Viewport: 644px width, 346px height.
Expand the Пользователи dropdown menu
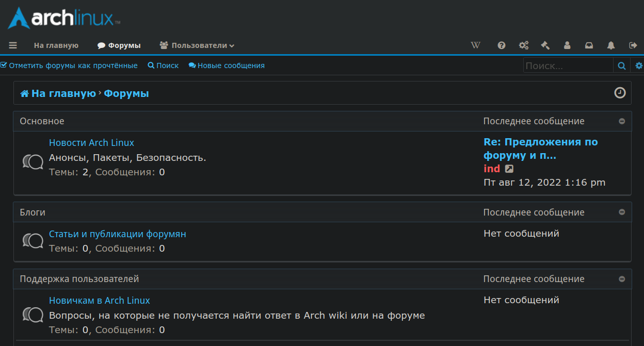(197, 45)
